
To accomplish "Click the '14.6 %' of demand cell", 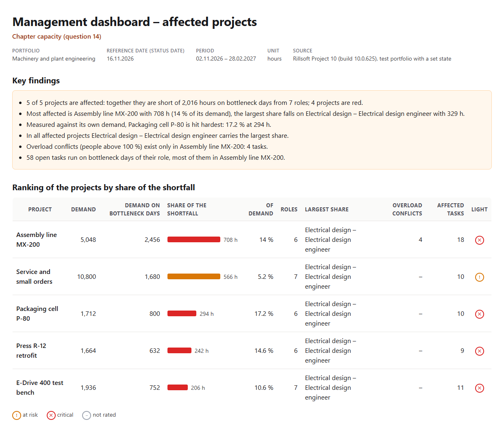I will 264,351.
